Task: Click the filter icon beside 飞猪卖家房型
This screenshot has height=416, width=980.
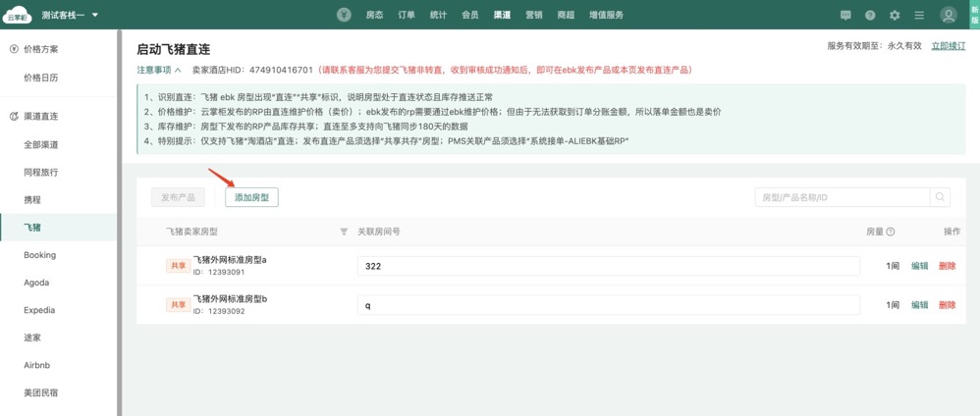Action: click(344, 232)
